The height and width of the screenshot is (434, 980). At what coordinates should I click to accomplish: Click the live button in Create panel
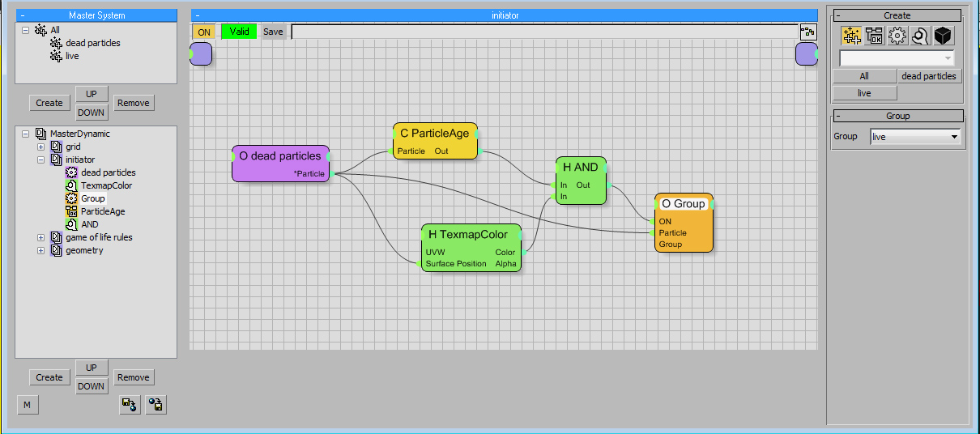click(x=864, y=93)
